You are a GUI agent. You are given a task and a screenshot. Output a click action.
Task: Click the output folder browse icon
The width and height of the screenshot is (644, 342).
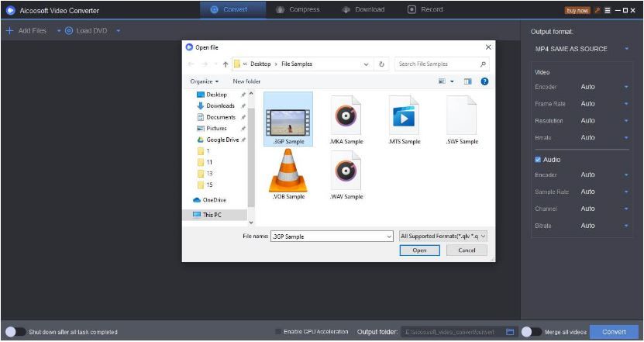(x=510, y=332)
